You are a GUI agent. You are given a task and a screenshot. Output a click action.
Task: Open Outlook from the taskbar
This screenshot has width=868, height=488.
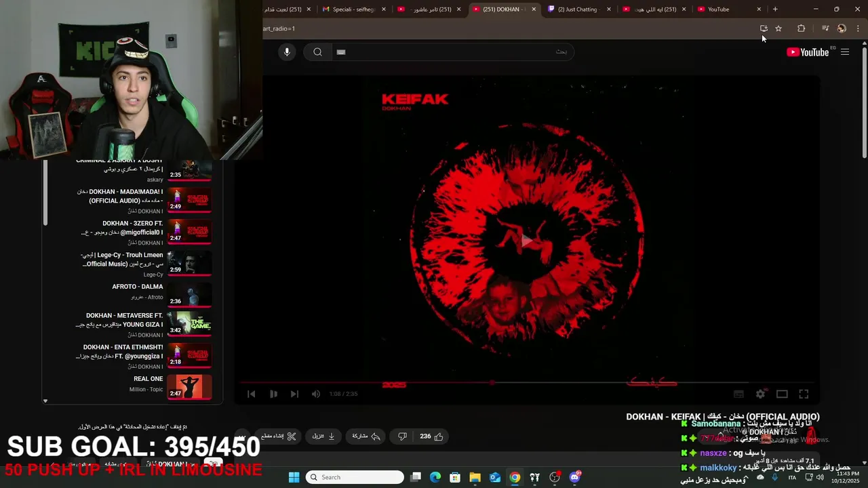495,477
